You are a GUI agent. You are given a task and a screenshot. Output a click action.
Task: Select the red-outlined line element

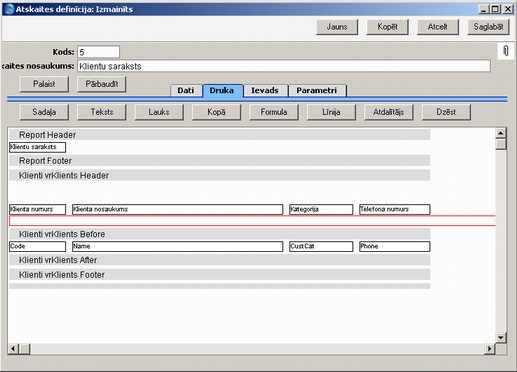252,221
